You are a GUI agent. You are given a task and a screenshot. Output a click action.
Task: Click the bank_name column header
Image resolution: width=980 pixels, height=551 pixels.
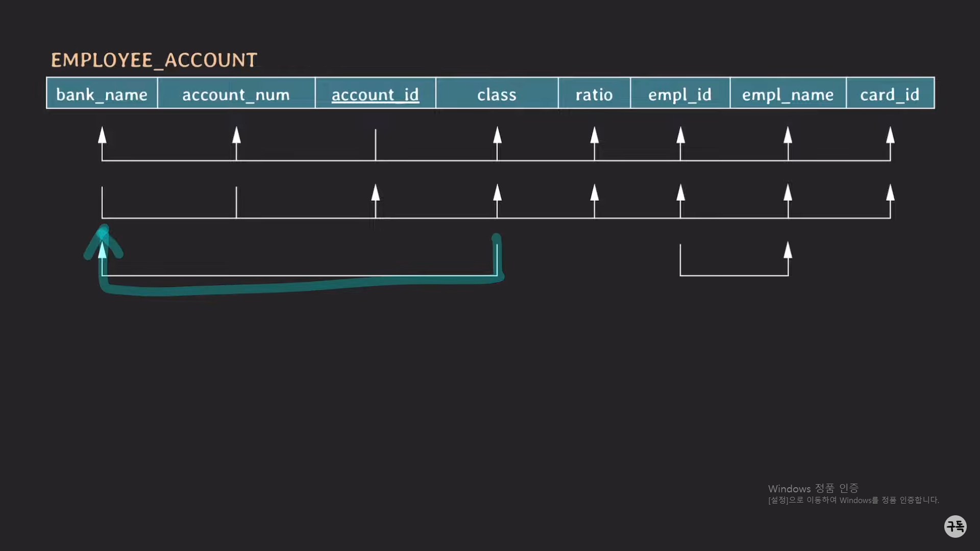[x=102, y=94]
